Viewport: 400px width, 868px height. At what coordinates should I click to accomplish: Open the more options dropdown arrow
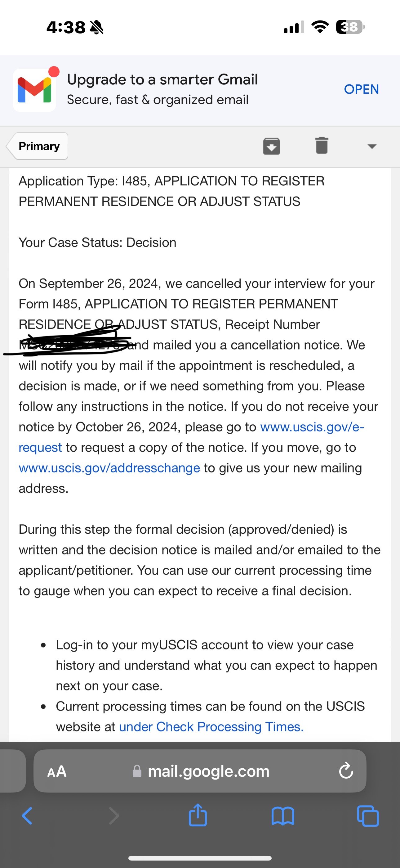[372, 146]
